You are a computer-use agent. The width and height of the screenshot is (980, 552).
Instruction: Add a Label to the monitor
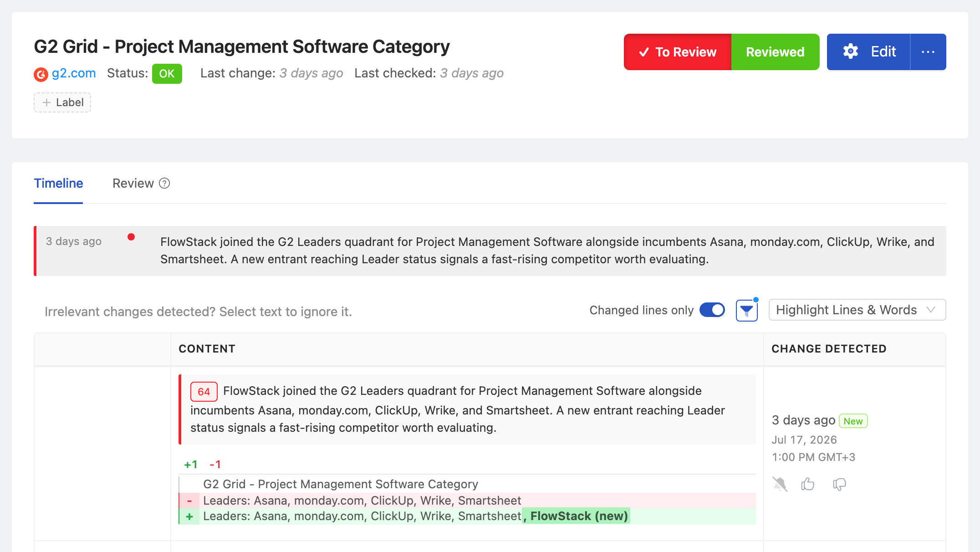[62, 102]
